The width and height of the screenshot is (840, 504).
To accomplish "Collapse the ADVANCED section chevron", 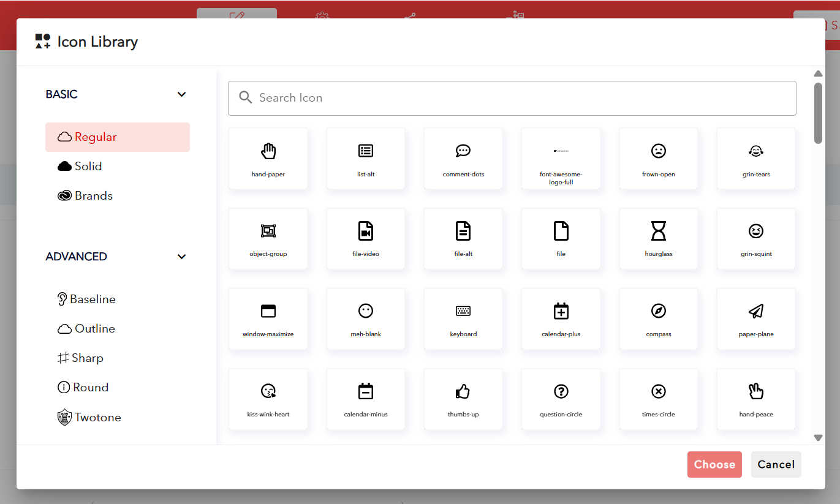I will [x=181, y=257].
